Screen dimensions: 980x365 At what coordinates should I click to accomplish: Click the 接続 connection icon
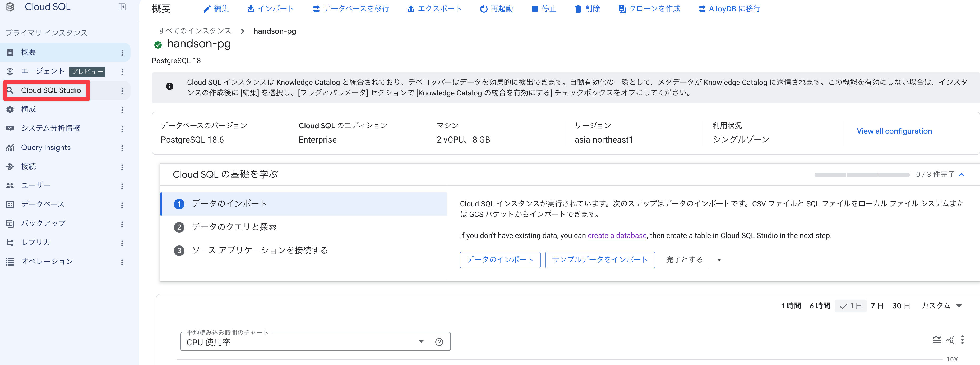coord(10,167)
